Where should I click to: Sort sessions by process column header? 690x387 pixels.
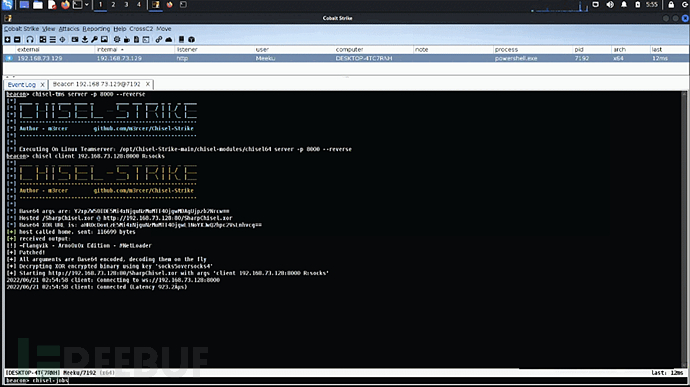pos(533,49)
